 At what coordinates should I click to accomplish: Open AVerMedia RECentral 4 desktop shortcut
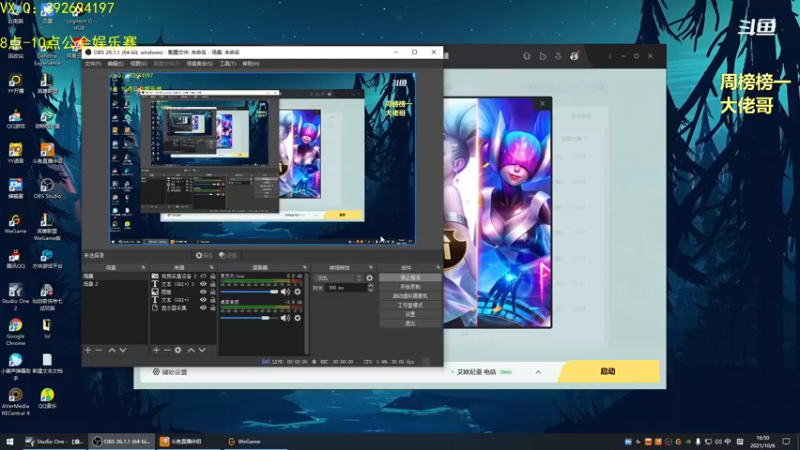tap(15, 402)
